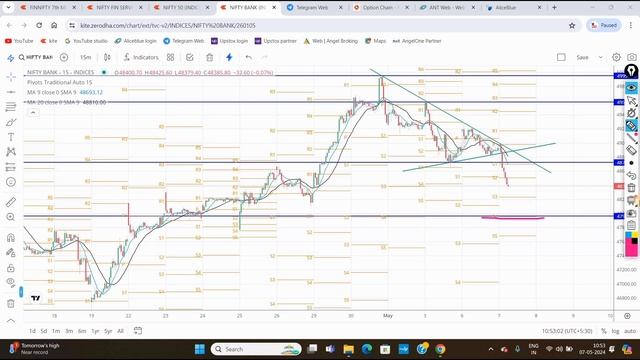The width and height of the screenshot is (640, 360).
Task: Select the Text tool
Action: pyautogui.click(x=11, y=137)
